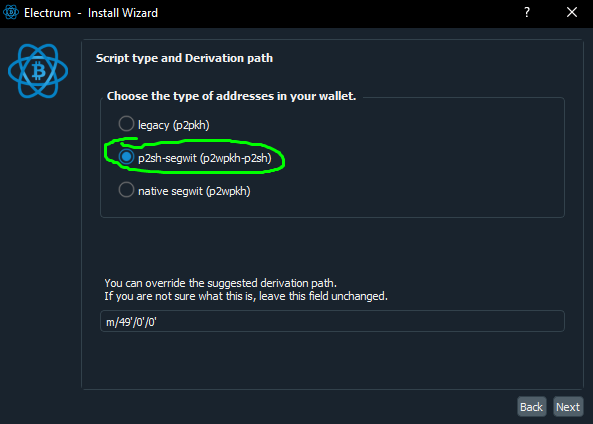Click the Electrum - Install Wizard title text
This screenshot has height=424, width=593.
point(91,13)
